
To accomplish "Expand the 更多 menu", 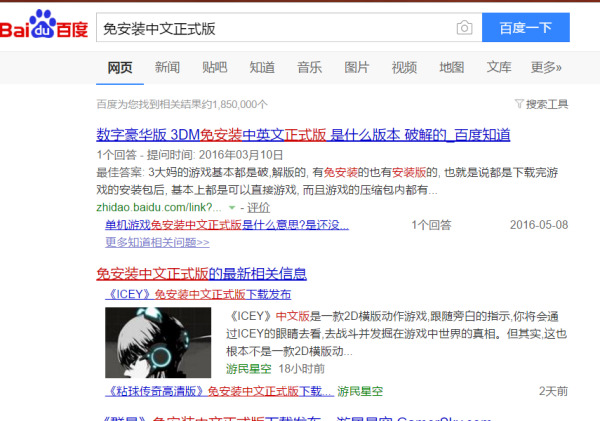I will [x=546, y=67].
